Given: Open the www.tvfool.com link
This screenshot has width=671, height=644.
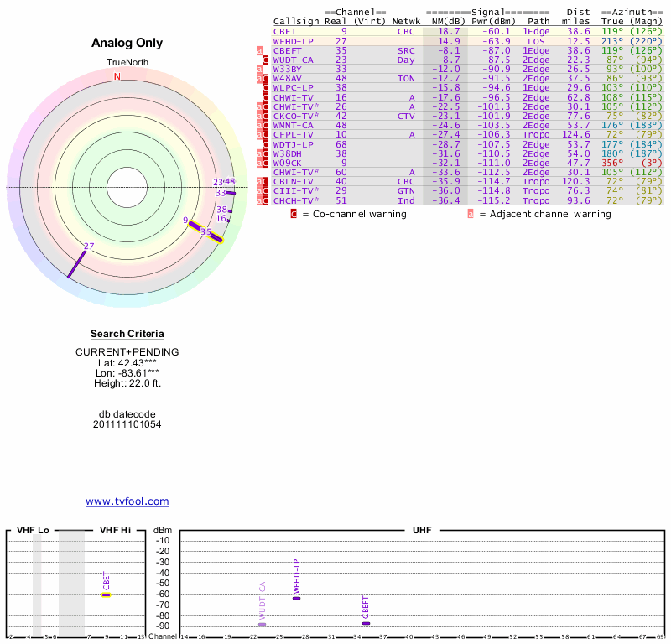Looking at the screenshot, I should [x=127, y=501].
